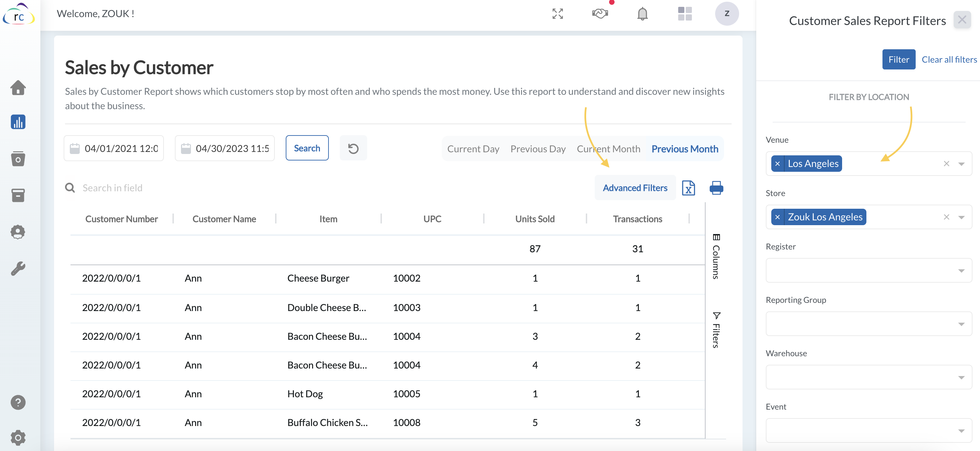This screenshot has height=451, width=980.
Task: Click the Search button
Action: (307, 148)
